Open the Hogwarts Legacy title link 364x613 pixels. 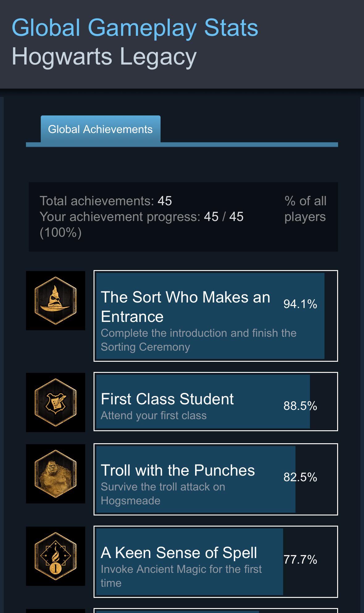[x=104, y=56]
